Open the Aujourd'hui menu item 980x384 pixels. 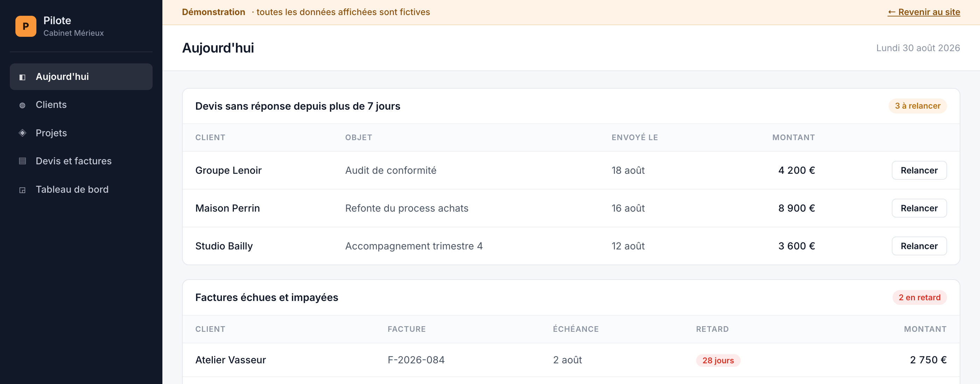tap(81, 77)
